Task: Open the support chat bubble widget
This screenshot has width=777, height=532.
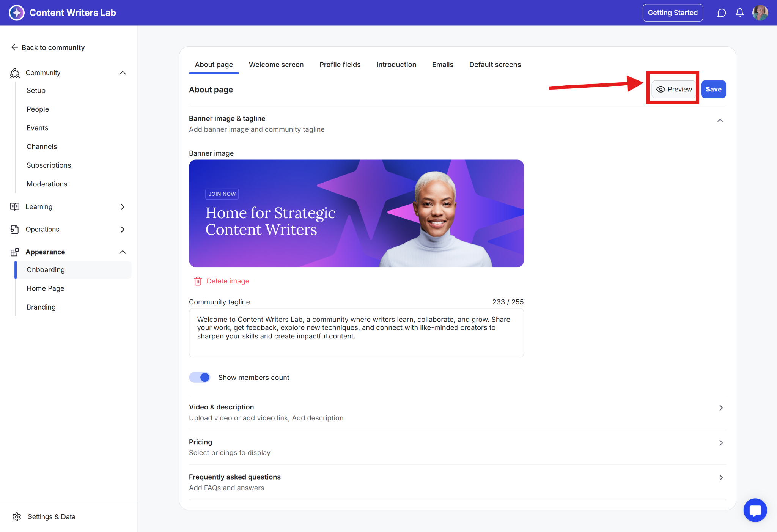Action: point(755,510)
